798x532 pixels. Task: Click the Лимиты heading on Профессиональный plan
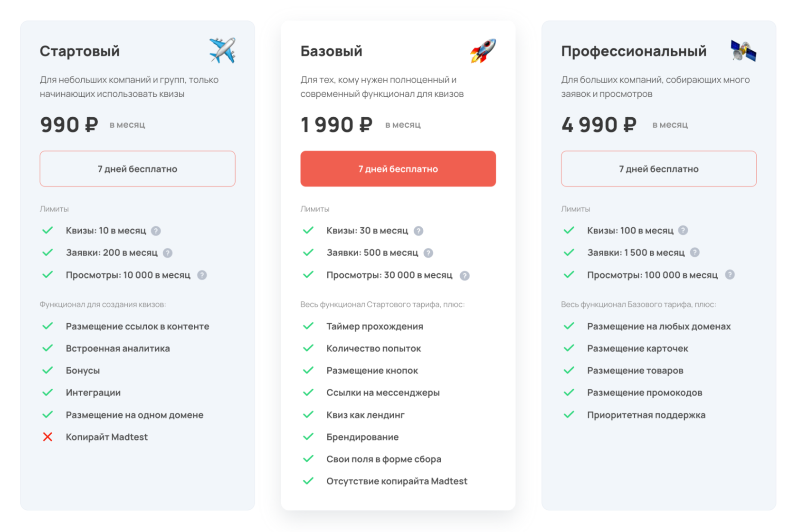[575, 208]
